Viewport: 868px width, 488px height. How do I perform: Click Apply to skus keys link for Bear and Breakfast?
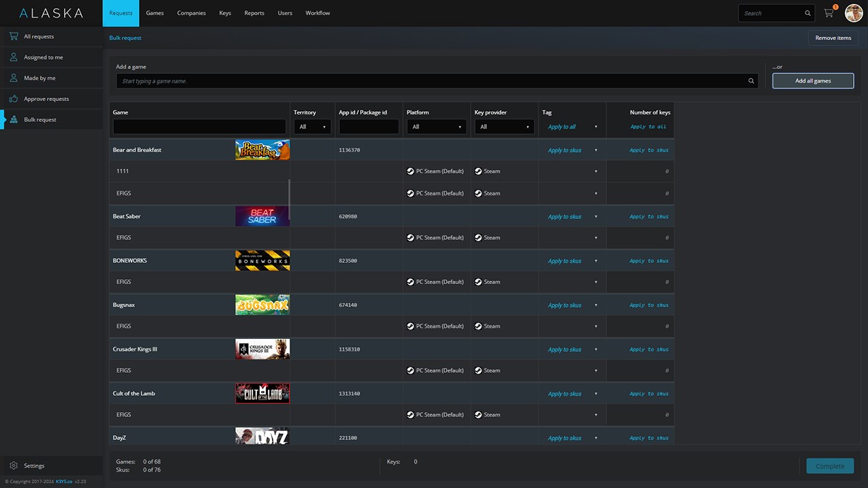(x=649, y=150)
